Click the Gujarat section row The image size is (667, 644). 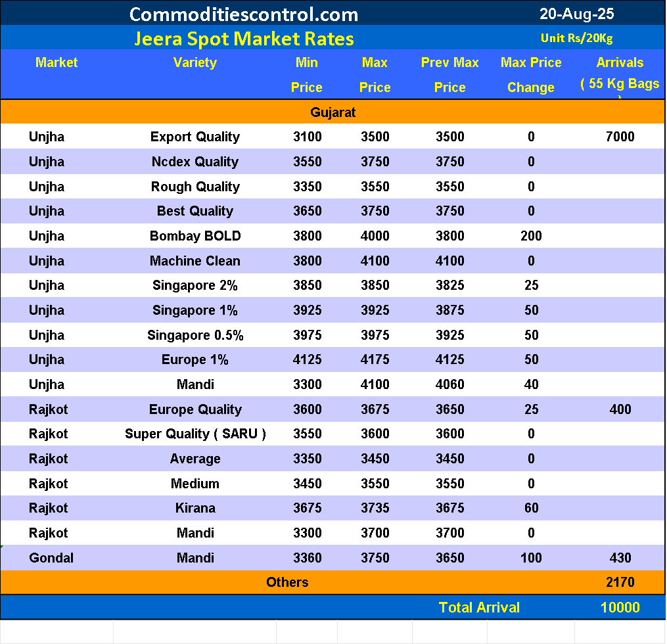coord(333,112)
